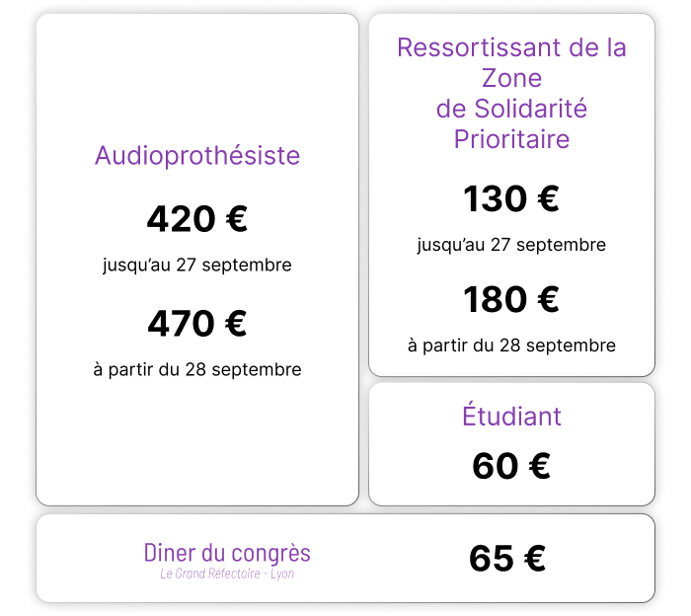Click the 470 € late price
Image resolution: width=691 pixels, height=616 pixels.
pyautogui.click(x=197, y=324)
